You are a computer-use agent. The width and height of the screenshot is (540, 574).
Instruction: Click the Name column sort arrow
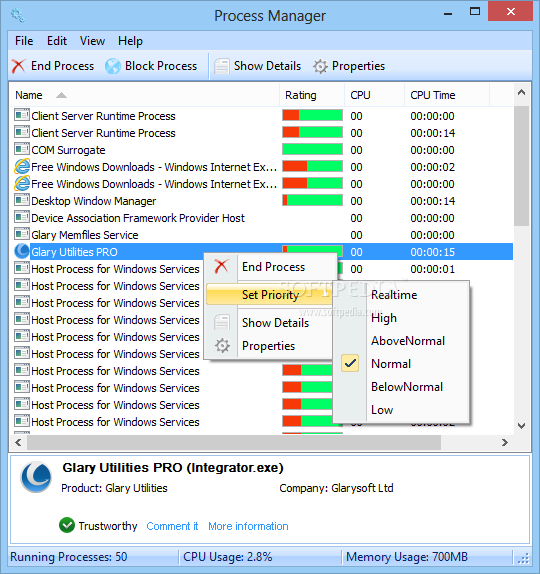tap(61, 95)
